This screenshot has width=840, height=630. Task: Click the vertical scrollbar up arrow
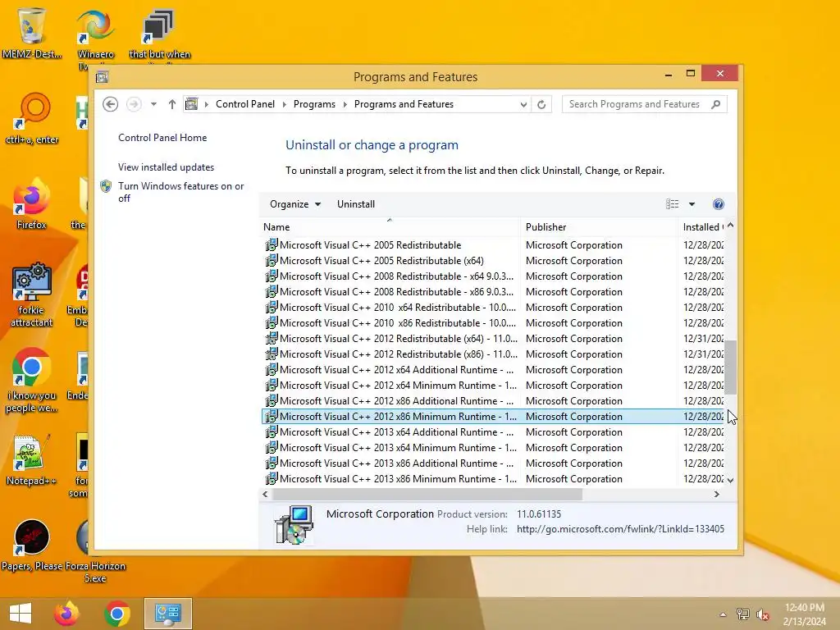(730, 226)
